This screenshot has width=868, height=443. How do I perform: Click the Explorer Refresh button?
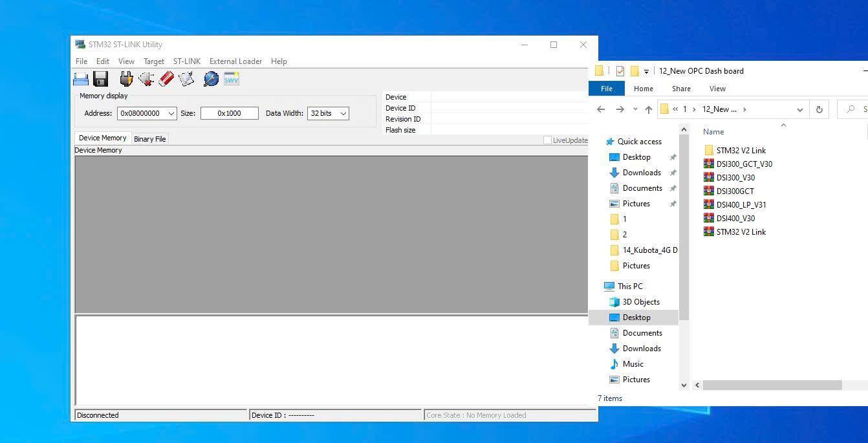click(819, 109)
